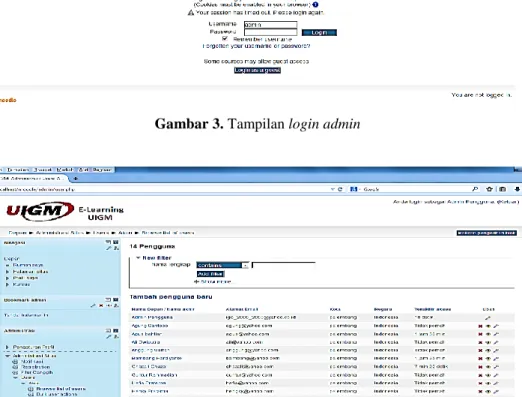Toggle the eye icon in Bambang row
522x397 pixels.
point(488,359)
